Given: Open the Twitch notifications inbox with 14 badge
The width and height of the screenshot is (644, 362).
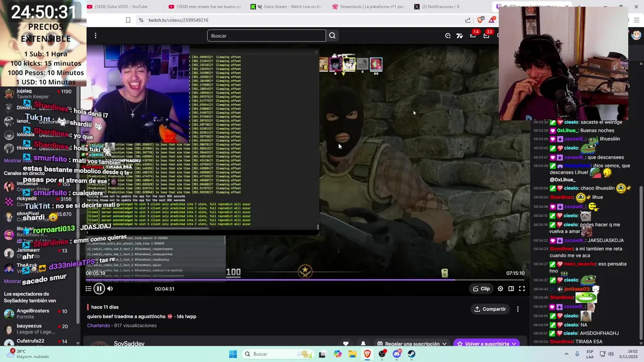Looking at the screenshot, I should pos(473,35).
